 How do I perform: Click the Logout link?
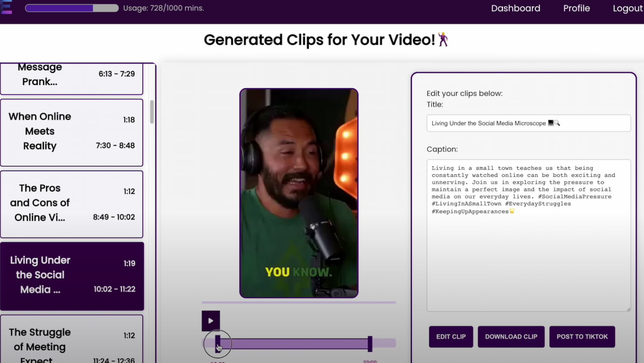[x=628, y=8]
